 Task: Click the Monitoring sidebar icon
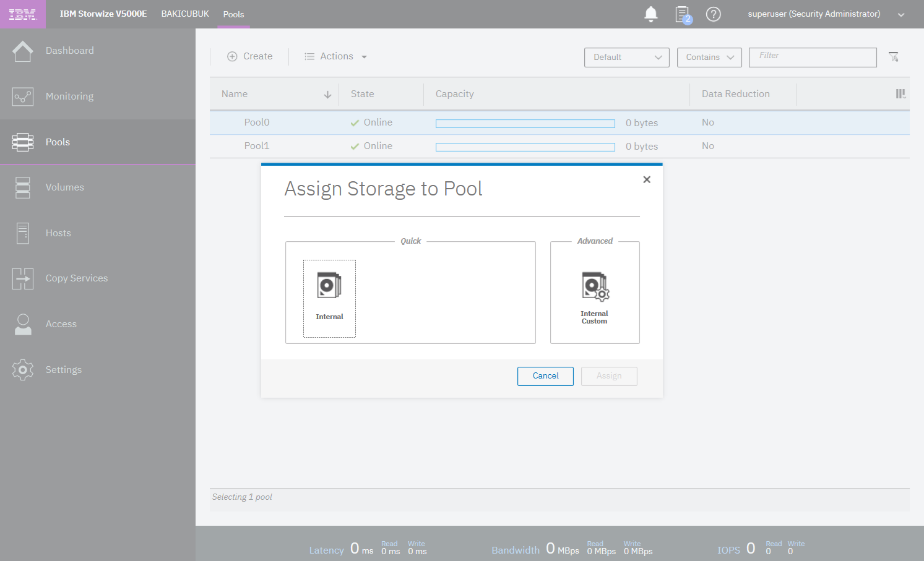(x=23, y=96)
